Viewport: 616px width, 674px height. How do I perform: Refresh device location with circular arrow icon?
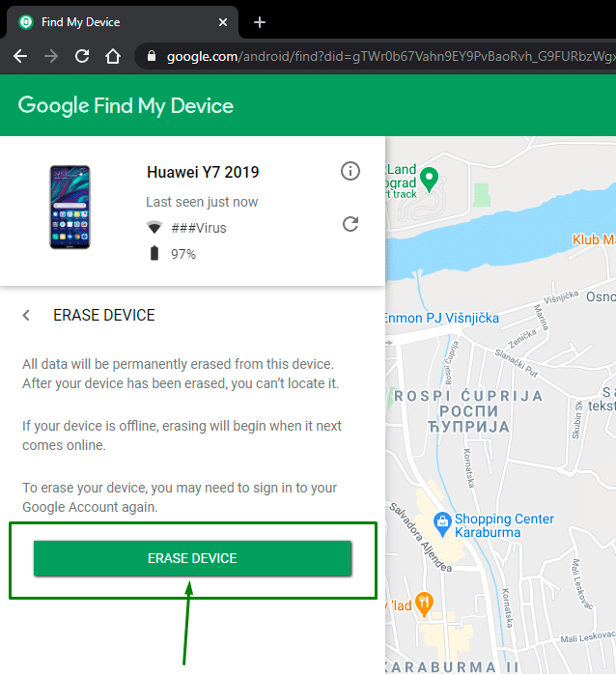(x=350, y=224)
